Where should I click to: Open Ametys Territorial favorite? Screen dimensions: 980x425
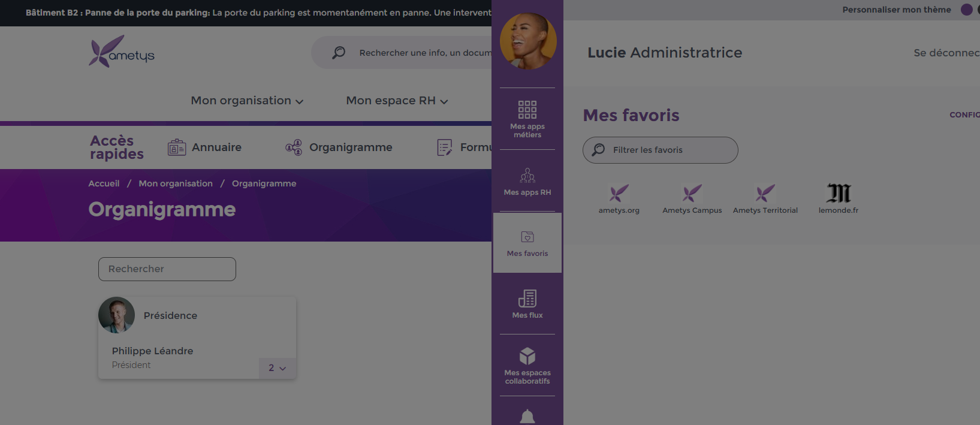[x=765, y=199]
